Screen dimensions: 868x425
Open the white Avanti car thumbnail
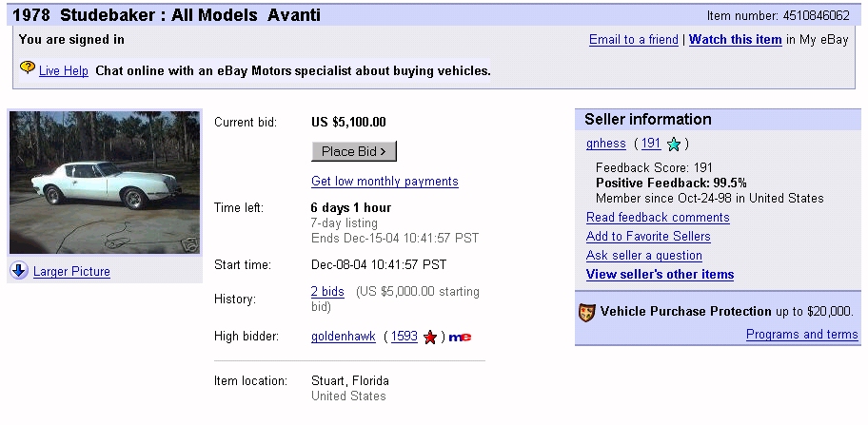click(x=104, y=182)
